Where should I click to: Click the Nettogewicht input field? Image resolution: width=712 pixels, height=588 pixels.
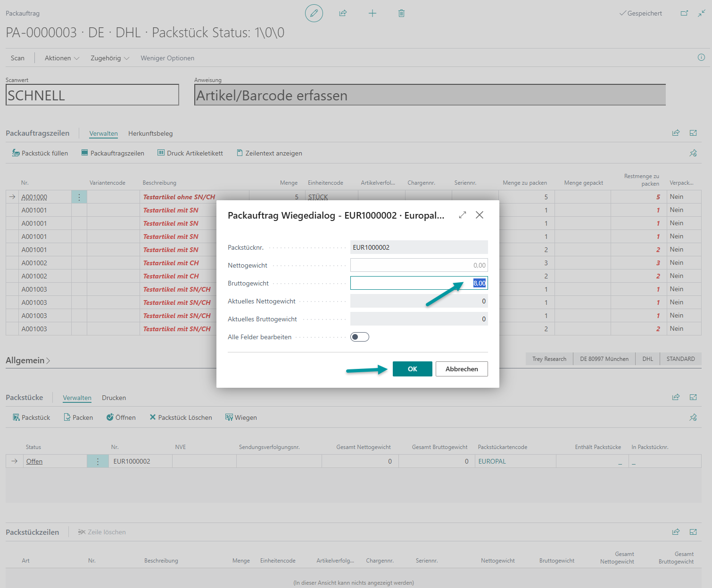[x=419, y=265]
